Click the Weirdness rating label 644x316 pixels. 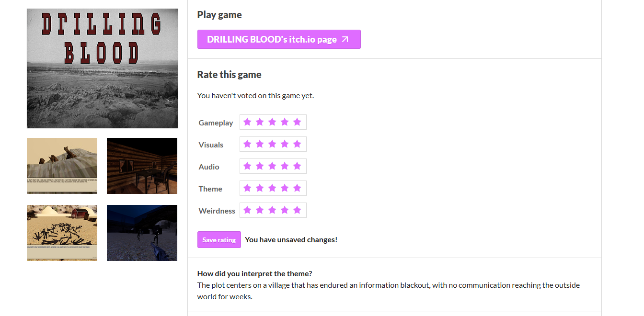coord(217,211)
